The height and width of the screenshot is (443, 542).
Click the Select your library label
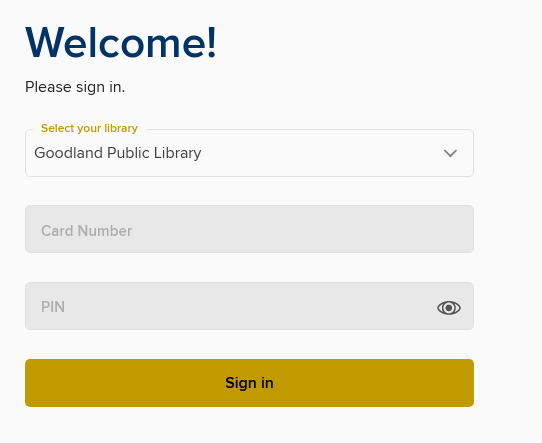click(89, 128)
